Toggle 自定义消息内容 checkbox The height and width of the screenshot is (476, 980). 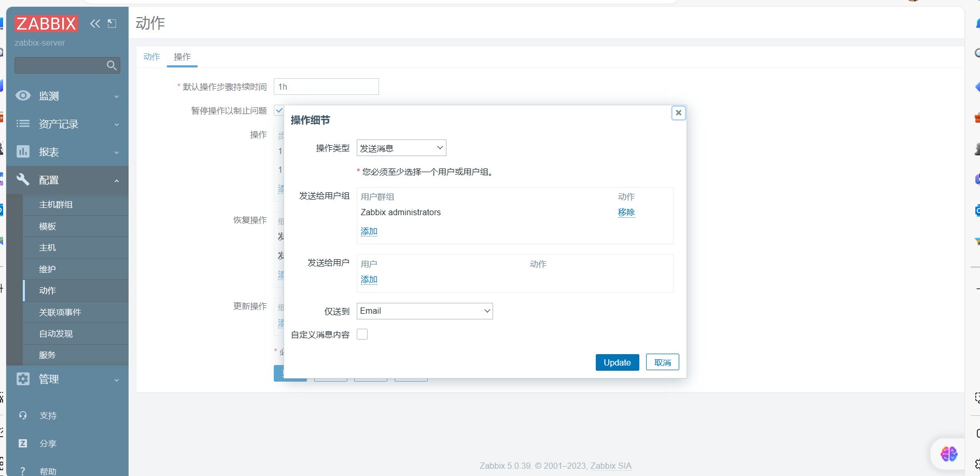[362, 334]
